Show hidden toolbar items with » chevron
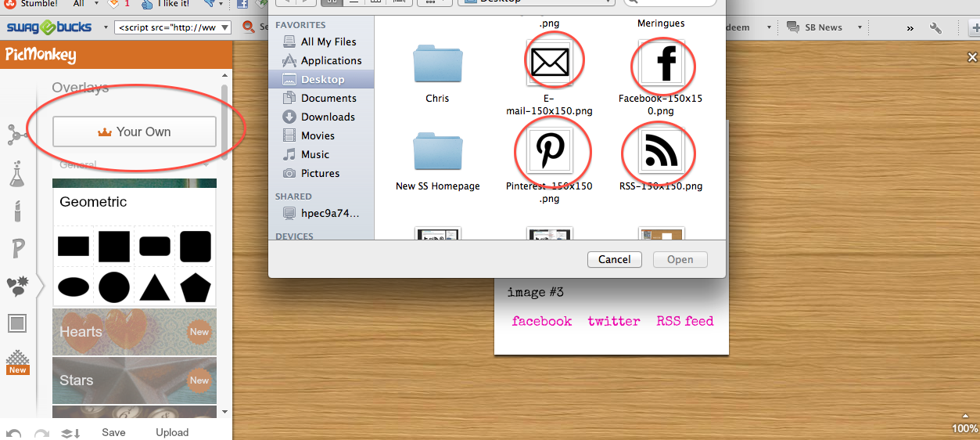The width and height of the screenshot is (980, 440). [x=910, y=27]
